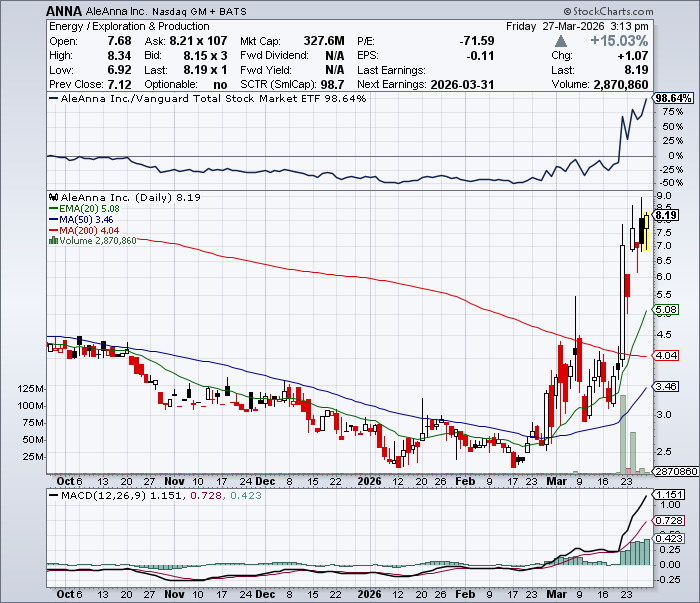Click the P/E value -71.59

point(477,41)
